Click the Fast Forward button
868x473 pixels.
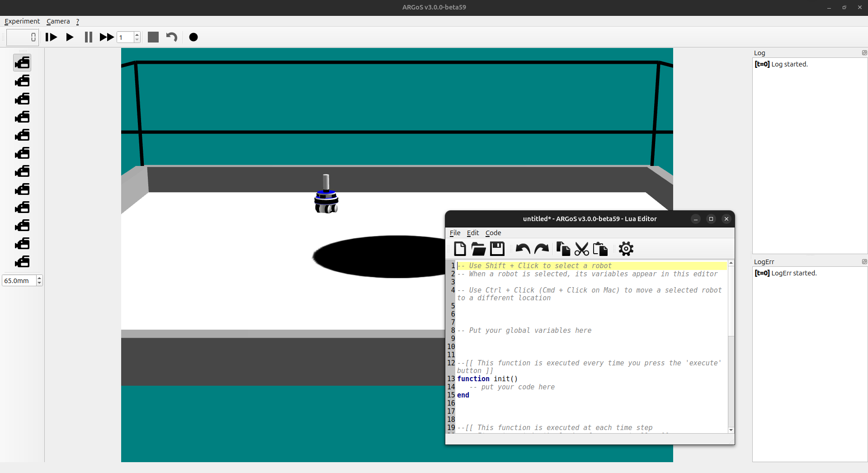click(x=107, y=37)
